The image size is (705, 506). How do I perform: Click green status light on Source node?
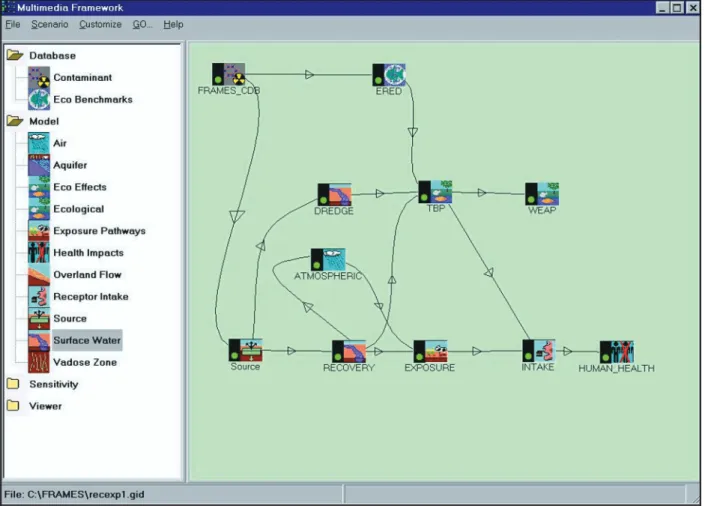234,356
